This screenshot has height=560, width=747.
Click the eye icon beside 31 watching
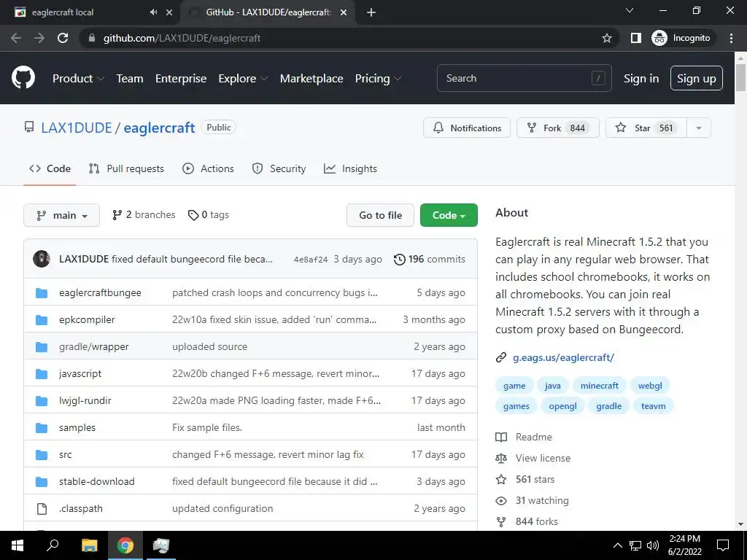point(501,500)
